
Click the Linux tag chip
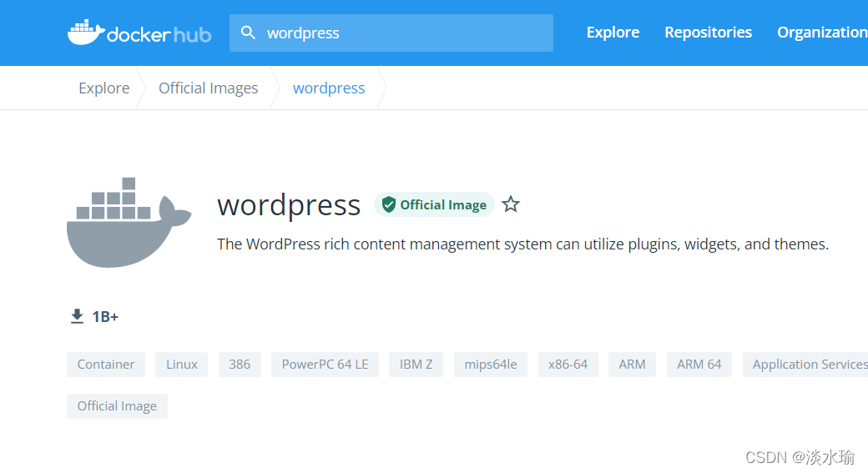pyautogui.click(x=182, y=365)
